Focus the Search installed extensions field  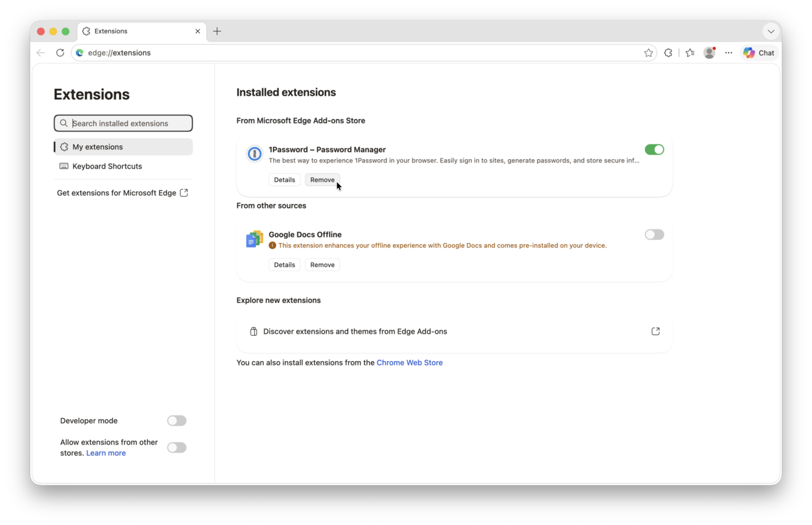[x=123, y=123]
